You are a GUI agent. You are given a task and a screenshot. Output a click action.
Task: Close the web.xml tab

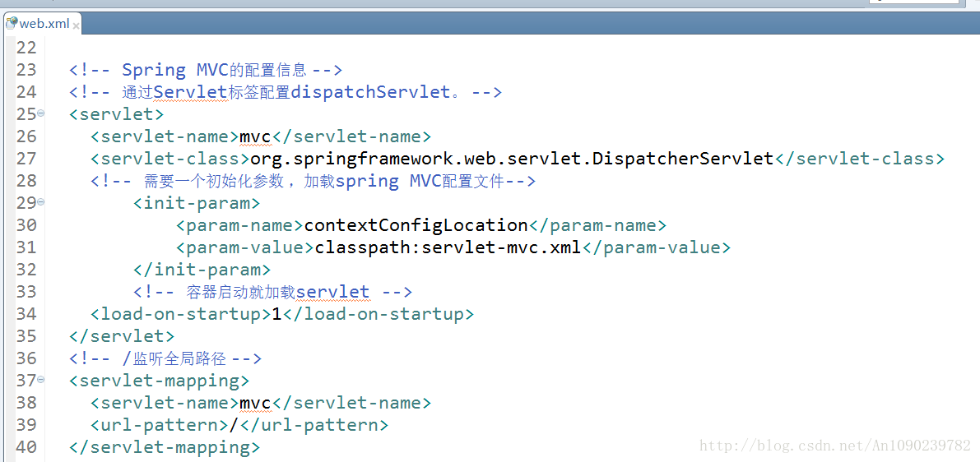click(77, 25)
